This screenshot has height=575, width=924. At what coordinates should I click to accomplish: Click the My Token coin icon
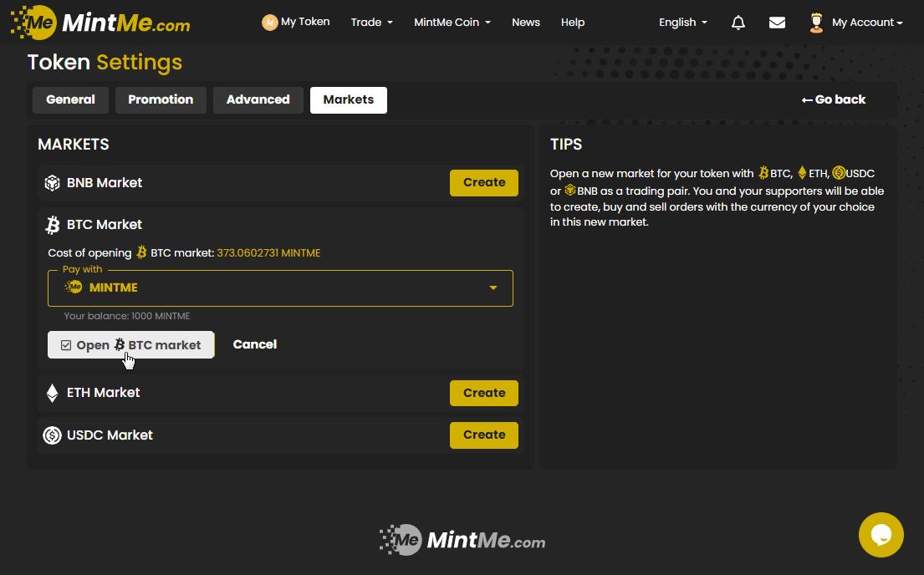(x=269, y=23)
